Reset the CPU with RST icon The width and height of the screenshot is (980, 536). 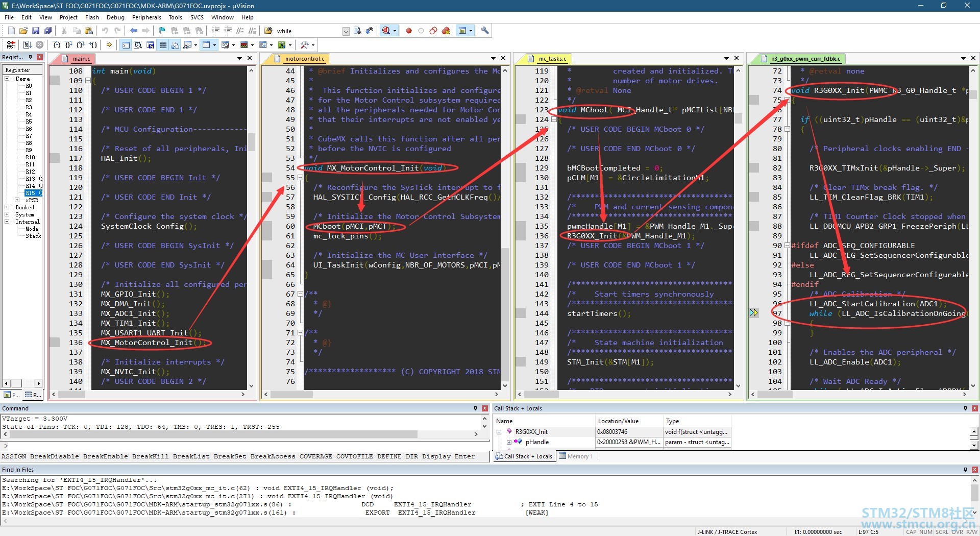pos(11,45)
